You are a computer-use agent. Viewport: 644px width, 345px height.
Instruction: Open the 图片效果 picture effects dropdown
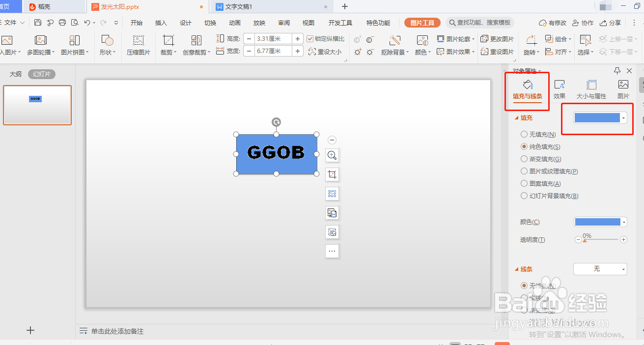[x=456, y=52]
